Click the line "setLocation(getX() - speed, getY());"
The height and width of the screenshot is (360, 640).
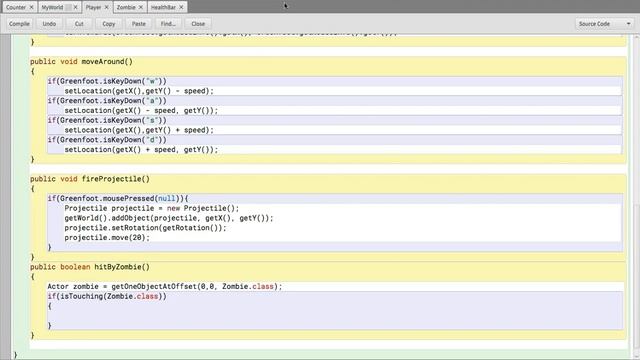point(141,111)
